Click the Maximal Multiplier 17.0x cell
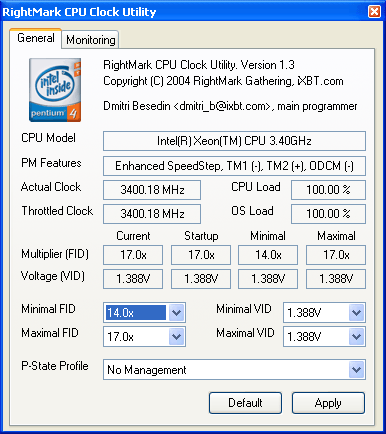Image resolution: width=386 pixels, height=434 pixels. click(x=336, y=255)
